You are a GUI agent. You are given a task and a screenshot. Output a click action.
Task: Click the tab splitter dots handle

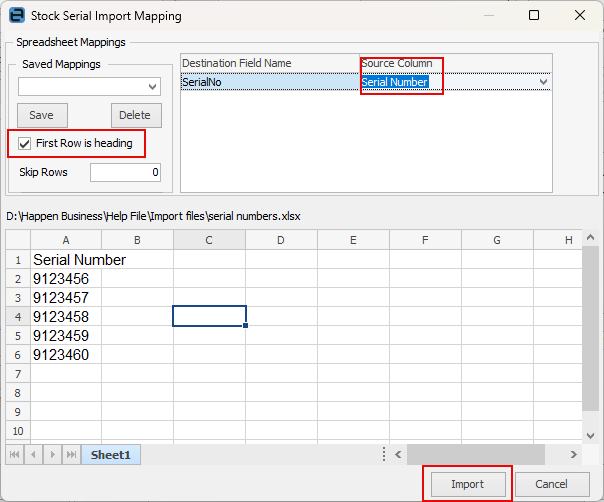tap(384, 455)
